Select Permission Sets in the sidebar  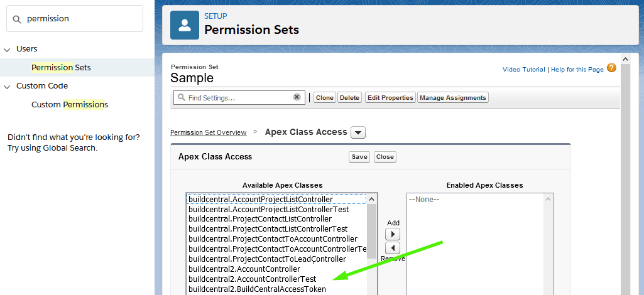click(61, 67)
